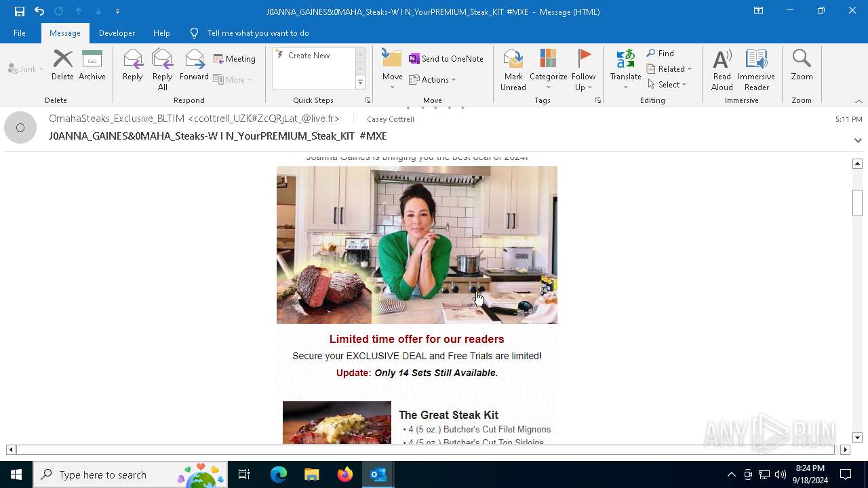Click the taskbar search box
The width and height of the screenshot is (868, 488).
(x=130, y=474)
